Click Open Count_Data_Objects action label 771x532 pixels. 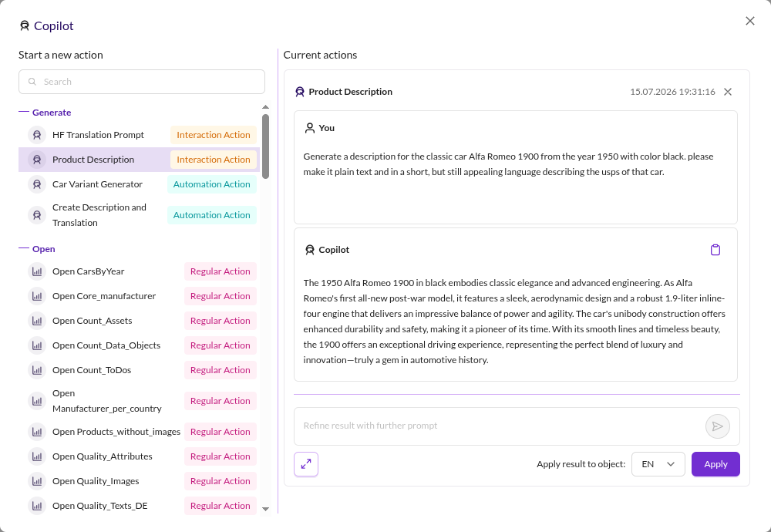pos(106,345)
